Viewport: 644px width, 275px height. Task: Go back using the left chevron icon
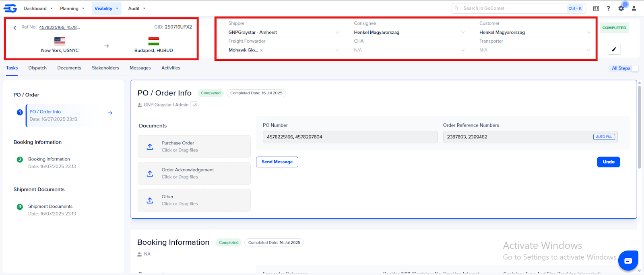(x=15, y=28)
